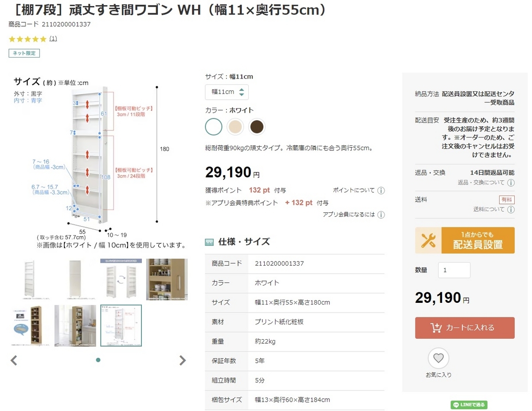Add the item with カートに入れる button

click(465, 328)
